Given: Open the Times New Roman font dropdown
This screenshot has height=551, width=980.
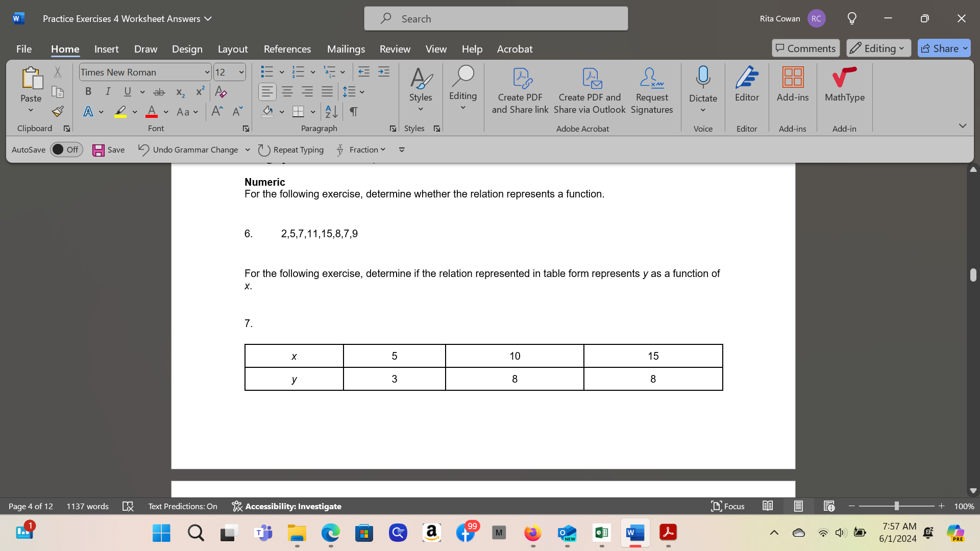Looking at the screenshot, I should [x=207, y=72].
